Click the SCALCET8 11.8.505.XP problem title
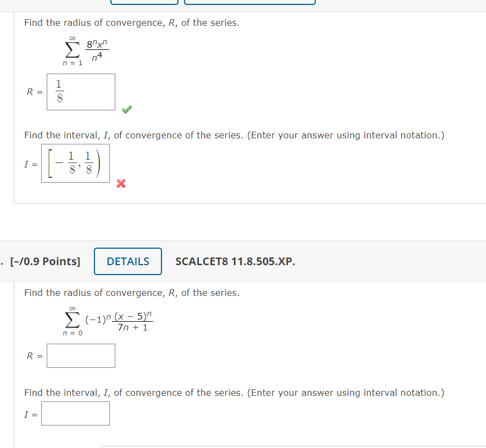Screen dimensions: 486x448 pos(235,261)
